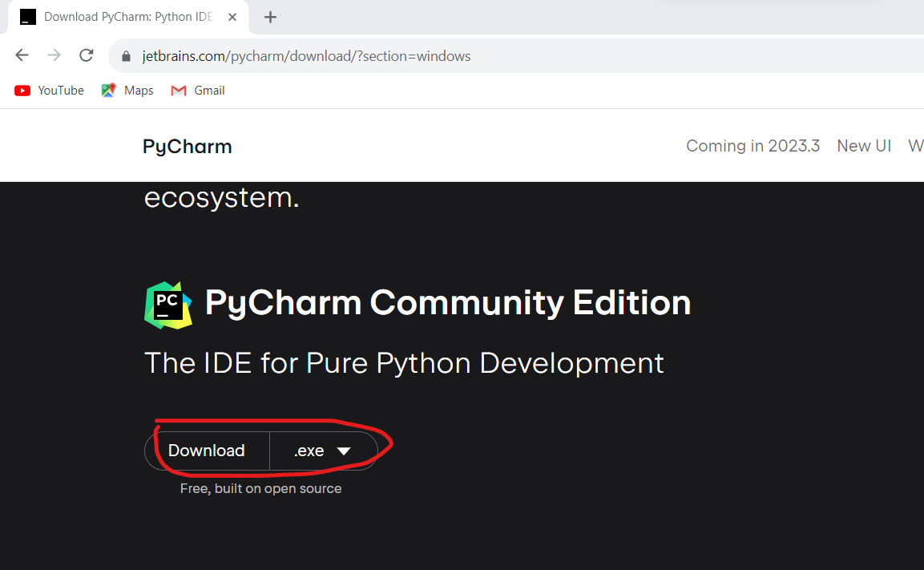
Task: Click the PyCharm Community Edition PC logo
Action: point(168,305)
